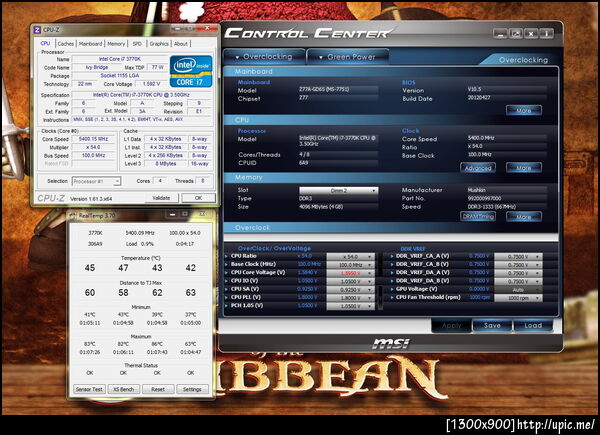
Task: Run XS Bench in RealTemp
Action: pyautogui.click(x=124, y=389)
